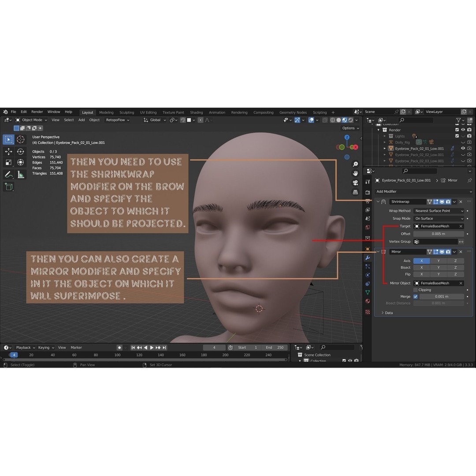Clear the Mirror Object FemaleBaseMesh field
The height and width of the screenshot is (476, 476).
click(461, 283)
